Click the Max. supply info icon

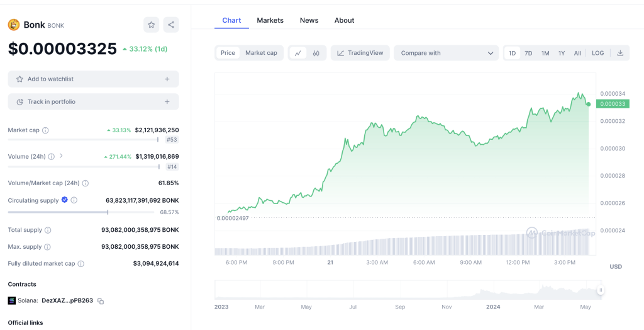48,247
